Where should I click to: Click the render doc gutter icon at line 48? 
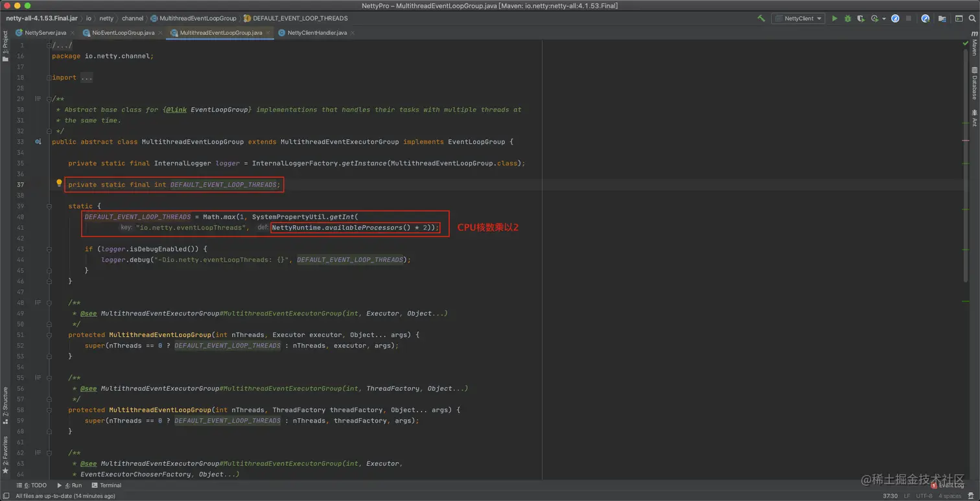38,303
